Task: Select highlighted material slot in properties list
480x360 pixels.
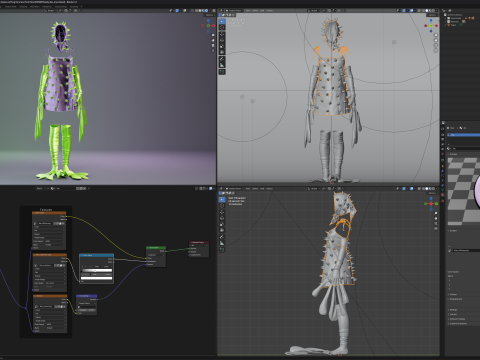Action: point(464,135)
